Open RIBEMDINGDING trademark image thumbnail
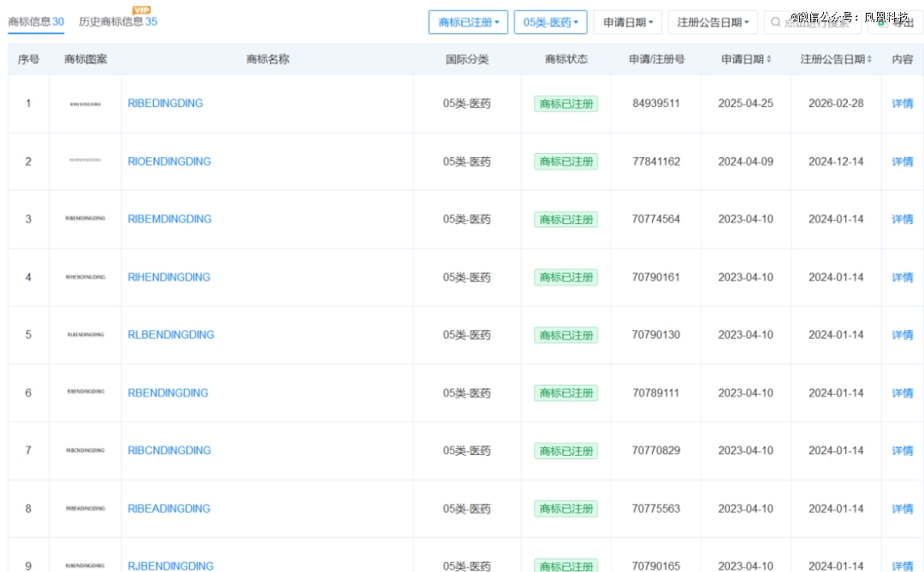The image size is (924, 572). tap(86, 218)
